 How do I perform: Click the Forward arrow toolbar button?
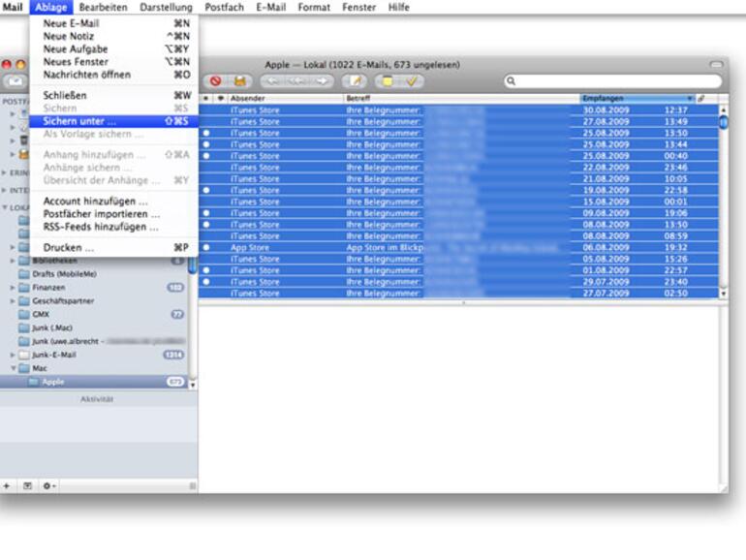pos(322,80)
